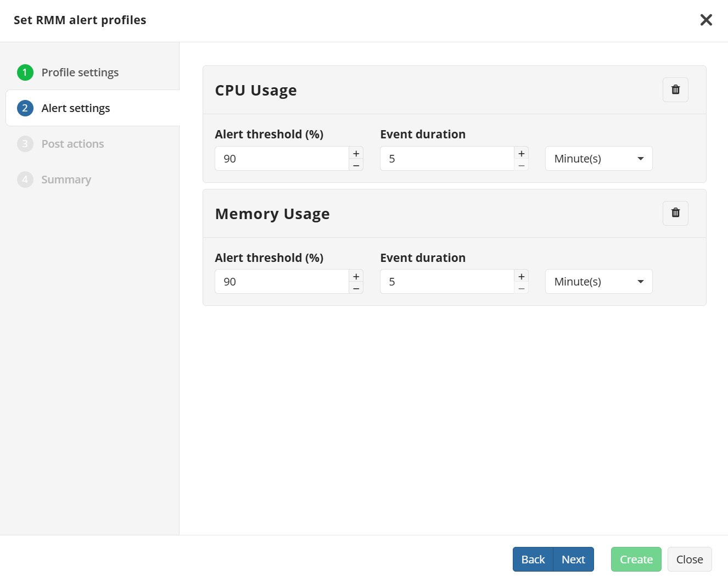
Task: Click the Back button
Action: (x=533, y=560)
